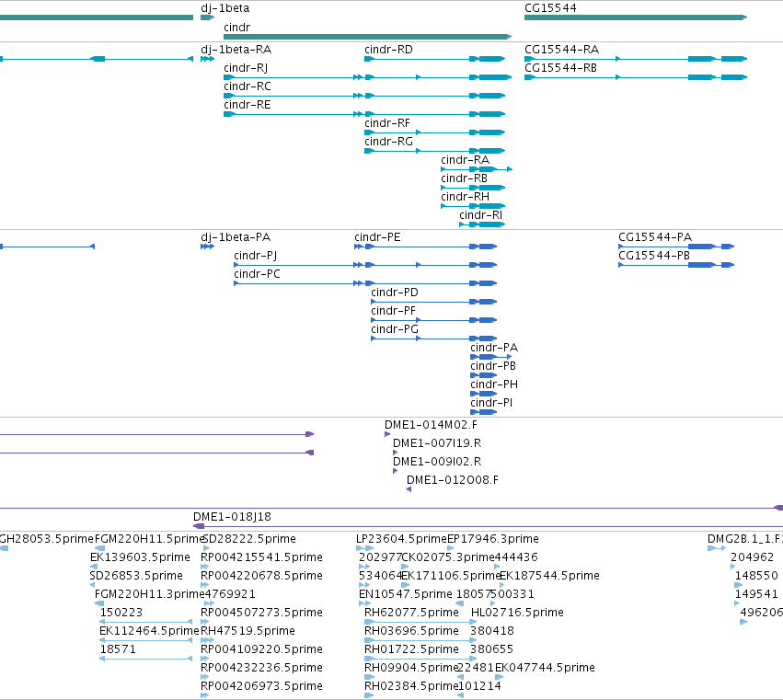Select EST RP004109220.5prime
The height and width of the screenshot is (700, 783).
pyautogui.click(x=205, y=659)
